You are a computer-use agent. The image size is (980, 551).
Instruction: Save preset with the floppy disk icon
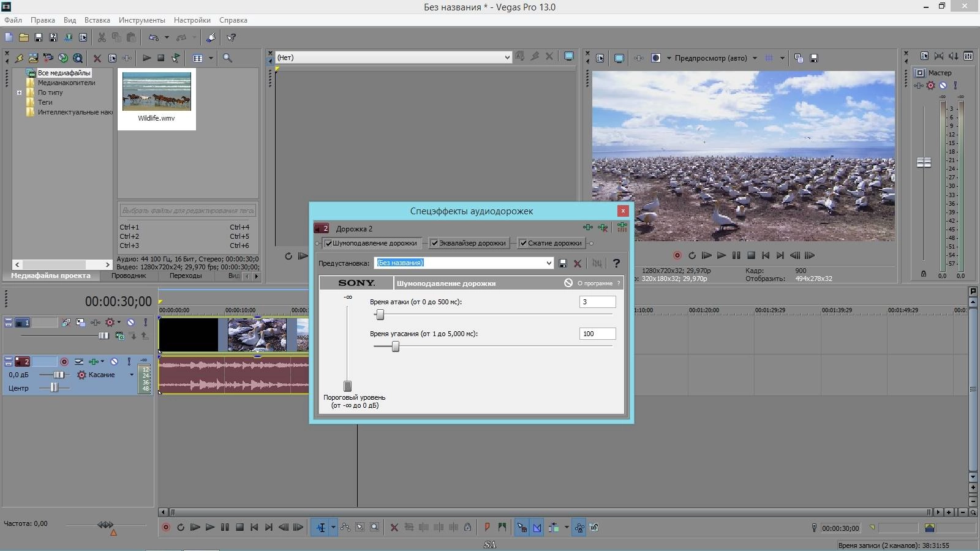(x=563, y=263)
